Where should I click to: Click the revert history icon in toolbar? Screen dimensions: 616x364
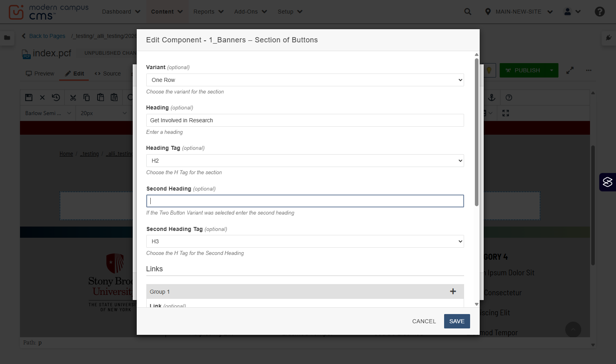tap(56, 97)
